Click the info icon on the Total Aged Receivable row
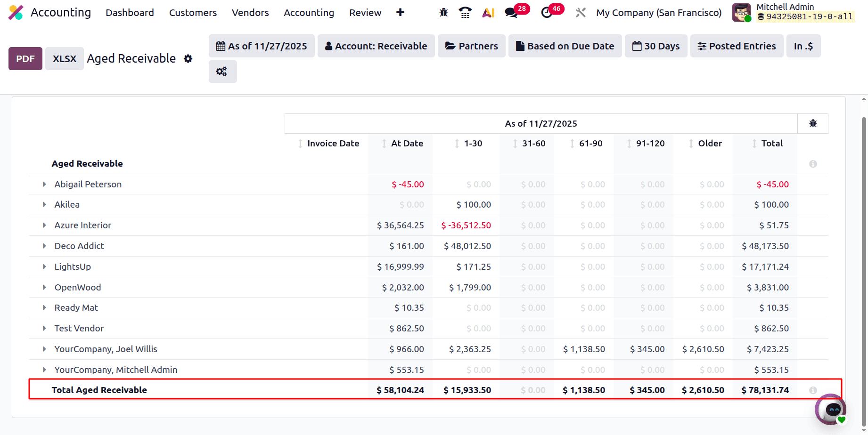This screenshot has height=435, width=868. [813, 390]
